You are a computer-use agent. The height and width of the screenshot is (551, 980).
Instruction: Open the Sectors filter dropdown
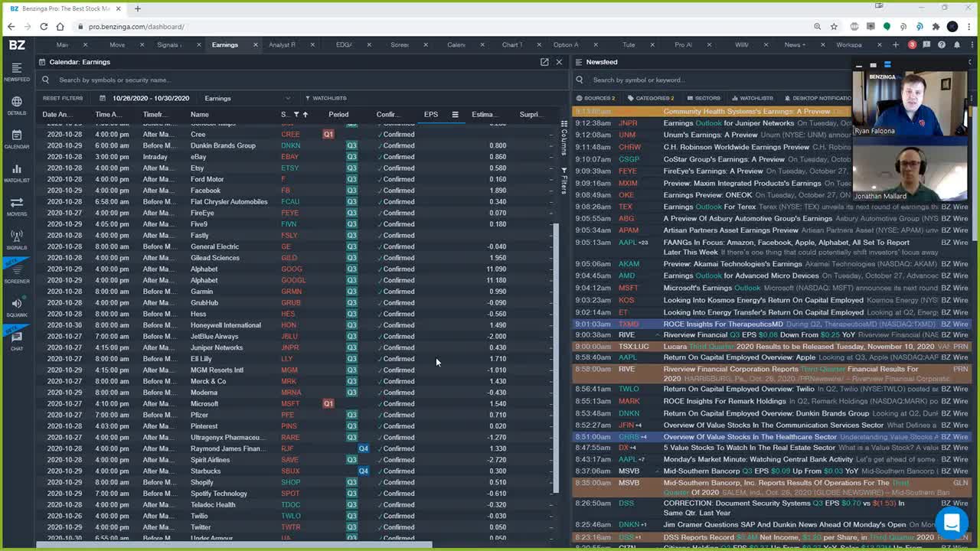[703, 98]
